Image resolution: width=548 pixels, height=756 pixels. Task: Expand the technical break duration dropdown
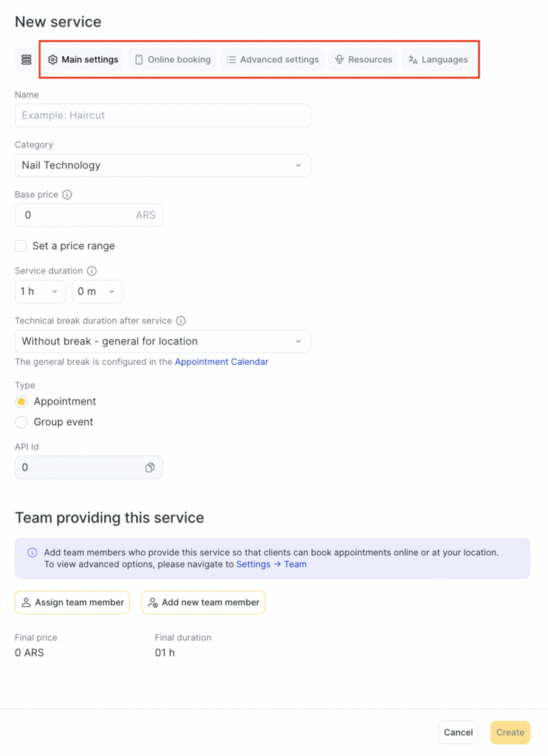pos(162,341)
